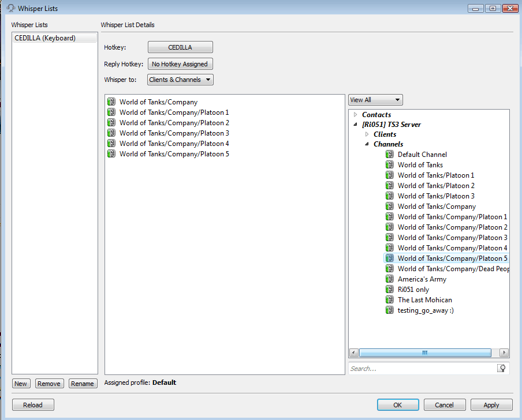
Task: Click the Ri051 only channel icon
Action: click(x=390, y=290)
